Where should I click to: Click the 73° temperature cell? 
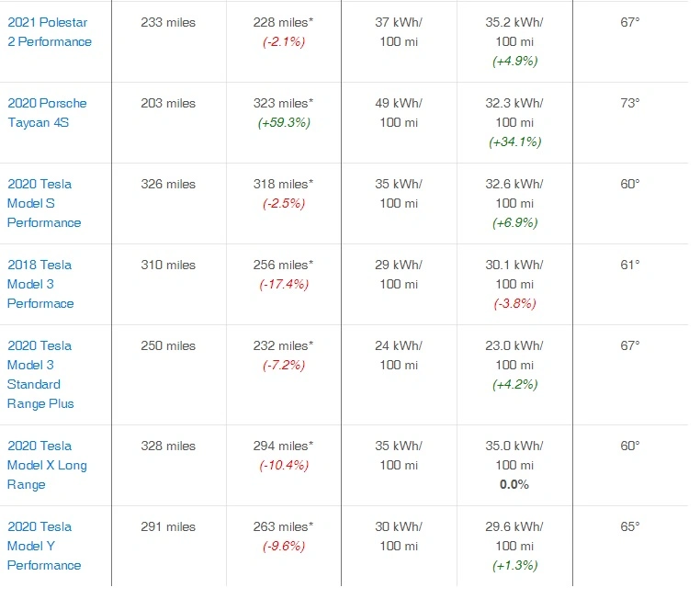click(630, 103)
